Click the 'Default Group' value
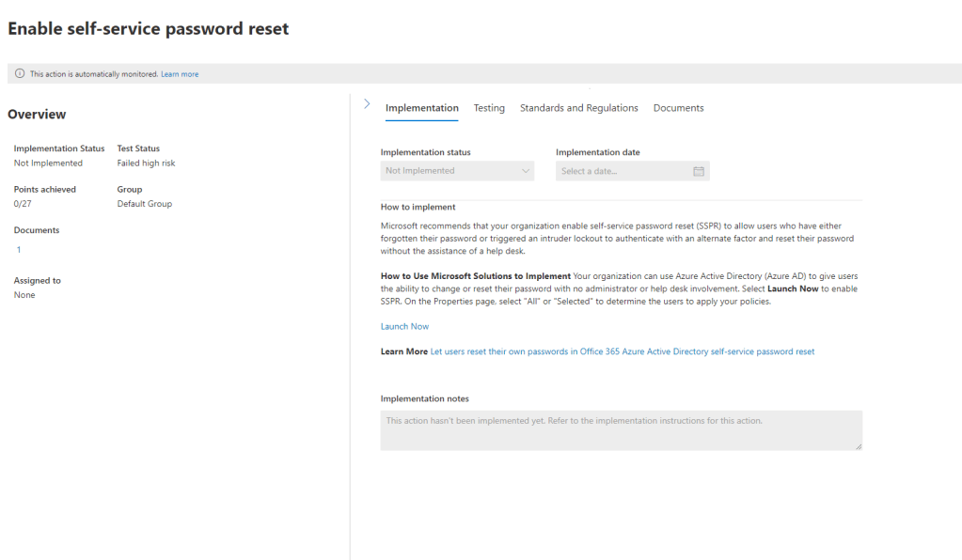 (144, 204)
